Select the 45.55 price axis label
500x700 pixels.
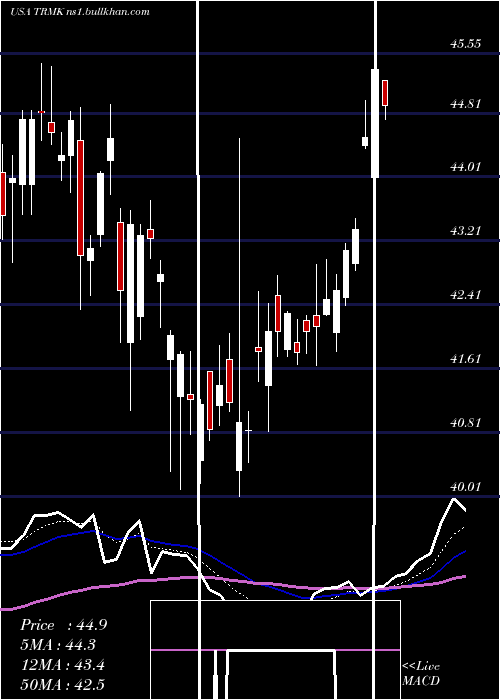click(465, 44)
